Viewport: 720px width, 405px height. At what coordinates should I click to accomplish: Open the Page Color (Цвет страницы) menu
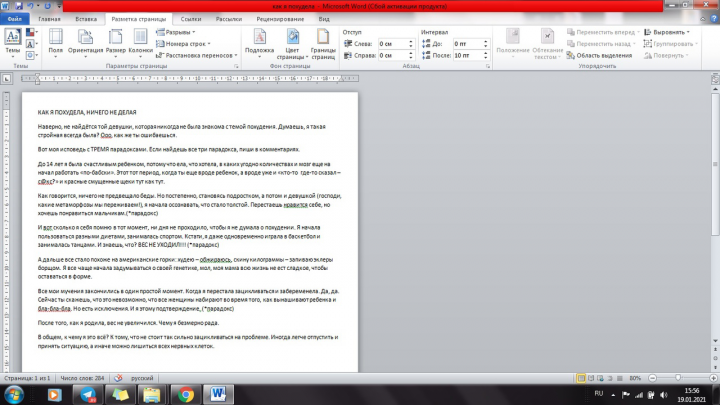(292, 43)
